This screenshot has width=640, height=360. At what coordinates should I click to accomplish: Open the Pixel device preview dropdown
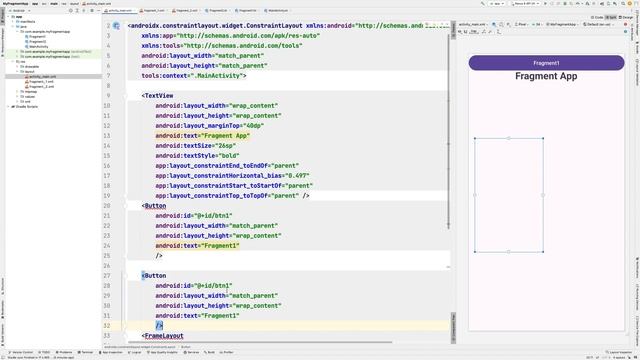[x=521, y=24]
